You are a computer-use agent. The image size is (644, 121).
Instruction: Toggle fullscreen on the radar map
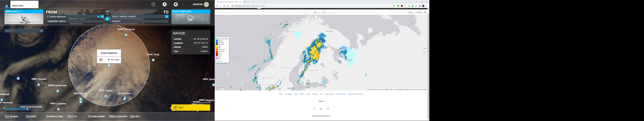coord(425,12)
